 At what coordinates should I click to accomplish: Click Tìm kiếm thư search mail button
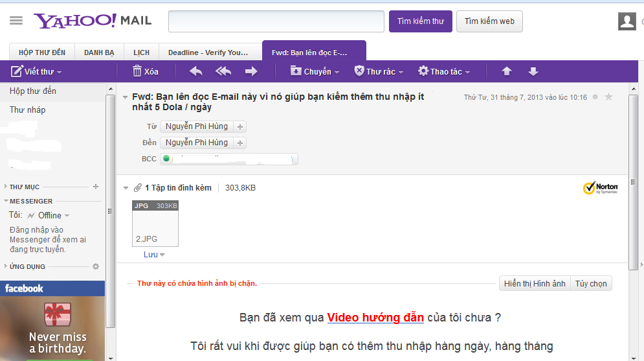421,21
